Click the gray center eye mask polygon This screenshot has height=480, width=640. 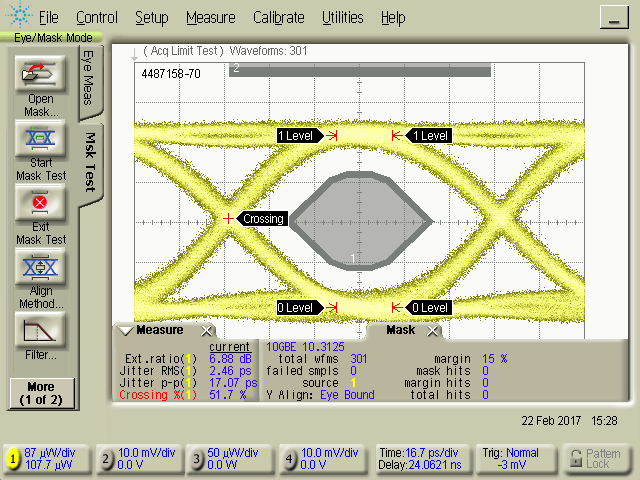pyautogui.click(x=361, y=221)
